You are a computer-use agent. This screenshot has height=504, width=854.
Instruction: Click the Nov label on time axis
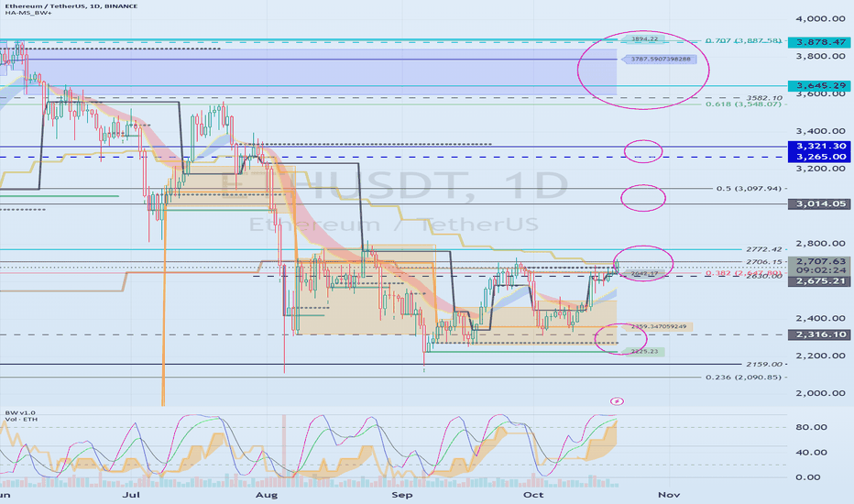tap(669, 495)
